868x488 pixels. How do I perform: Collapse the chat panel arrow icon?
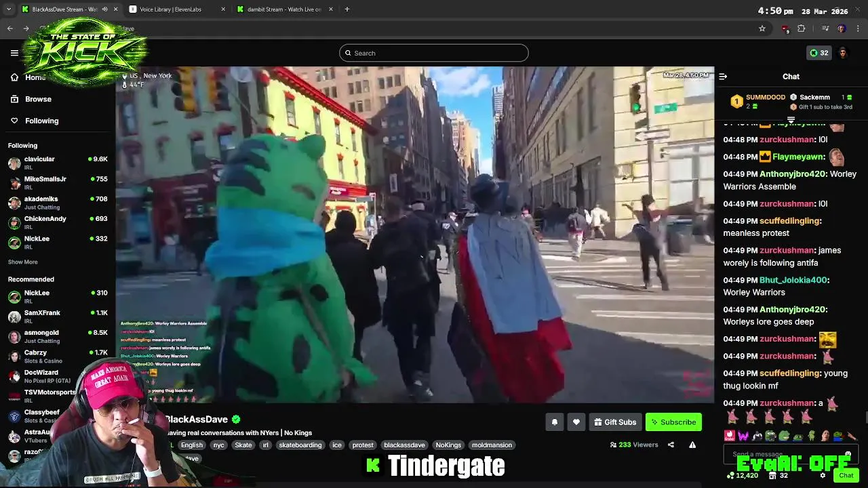point(723,77)
